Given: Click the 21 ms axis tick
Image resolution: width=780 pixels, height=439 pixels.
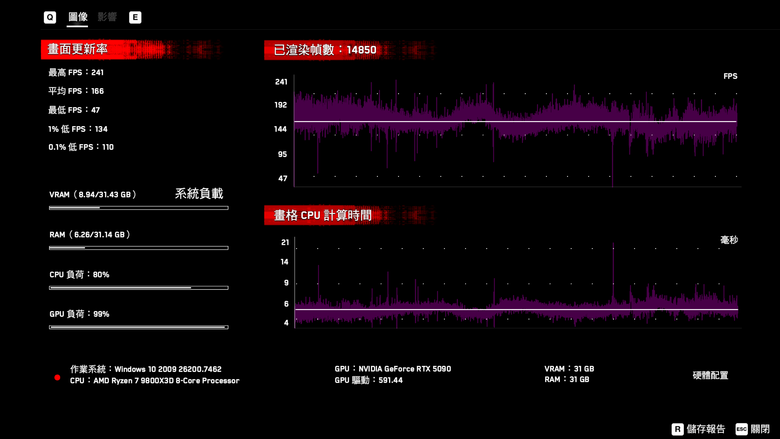Looking at the screenshot, I should pos(285,242).
